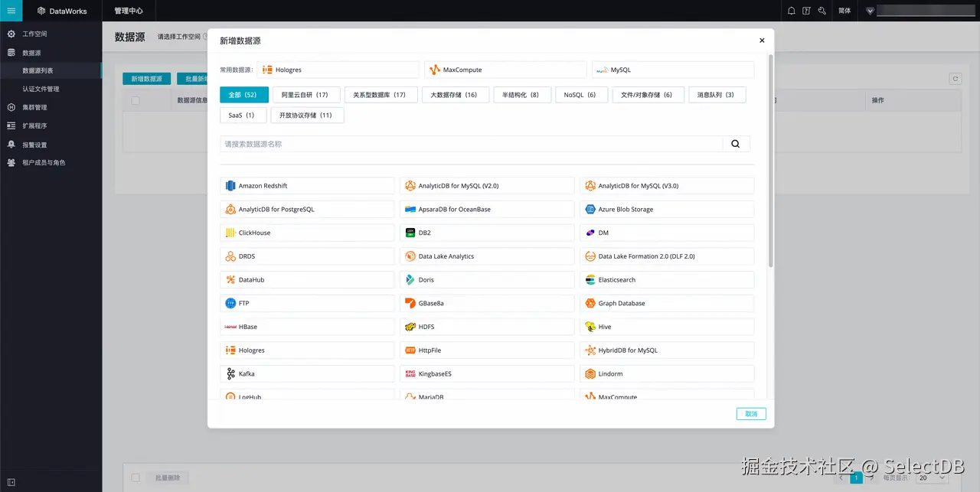Expand the user avatar dropdown arrow
The width and height of the screenshot is (980, 492).
pyautogui.click(x=869, y=11)
